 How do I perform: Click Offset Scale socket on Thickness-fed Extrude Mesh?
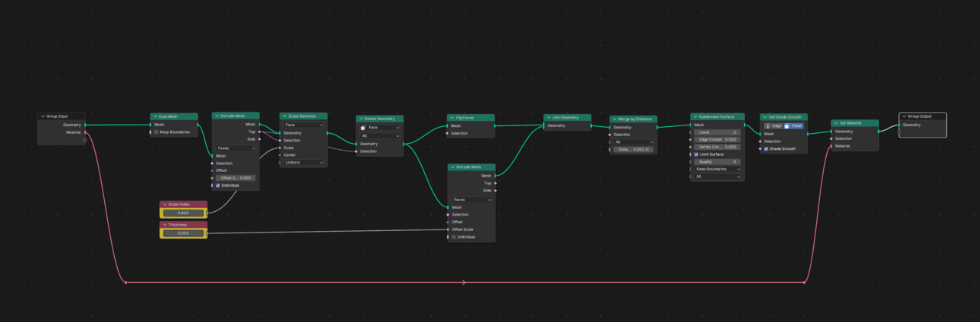tap(448, 229)
